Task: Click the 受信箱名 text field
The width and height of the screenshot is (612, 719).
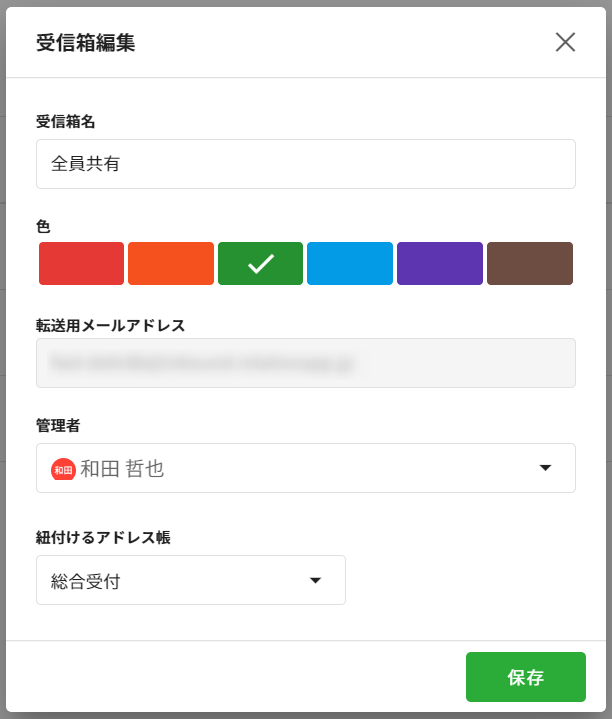Action: pos(305,164)
